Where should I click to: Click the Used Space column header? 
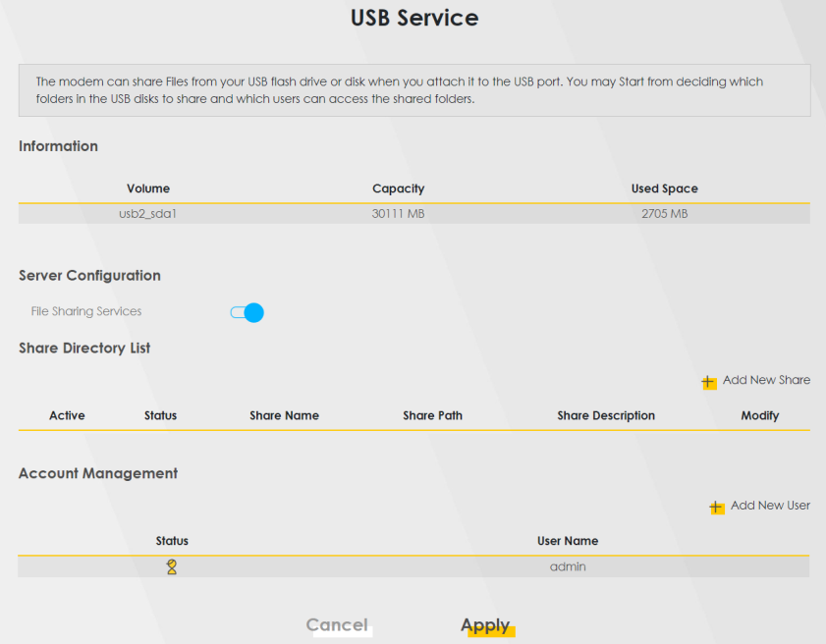[664, 188]
